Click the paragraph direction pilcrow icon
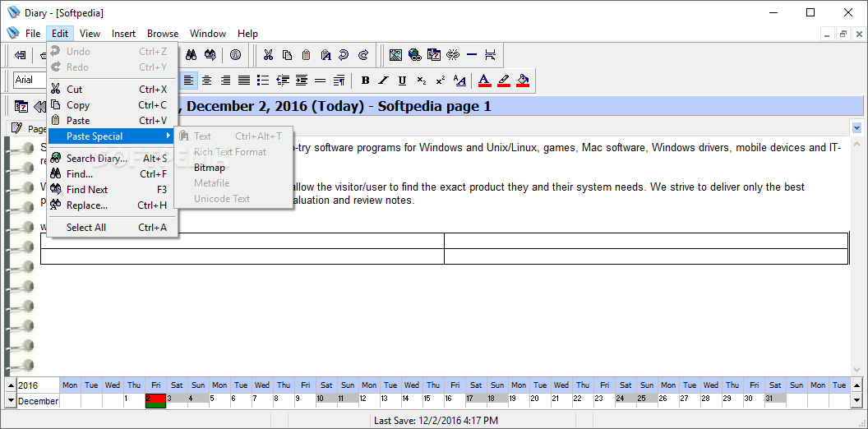 click(x=339, y=81)
